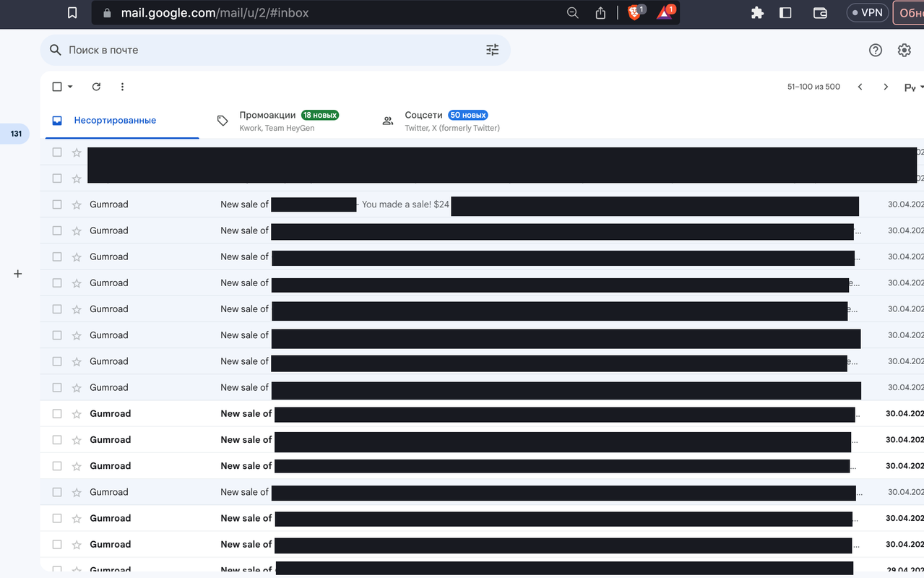The image size is (924, 578).
Task: Expand the select-all checkbox dropdown arrow
Action: [x=70, y=87]
